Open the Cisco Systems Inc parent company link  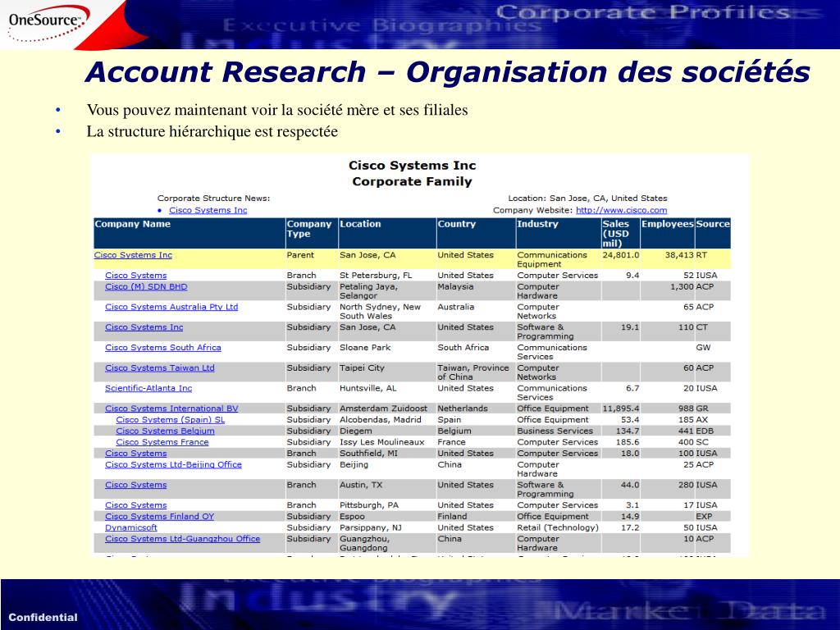click(x=133, y=255)
